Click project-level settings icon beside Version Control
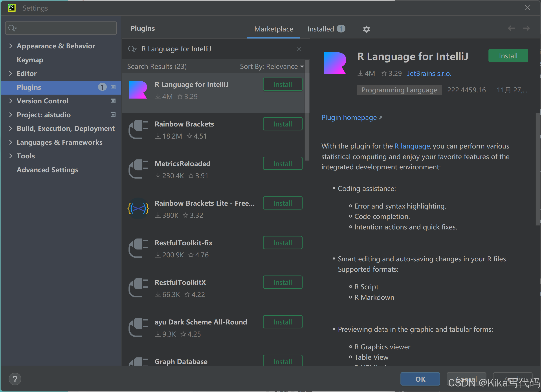The width and height of the screenshot is (541, 392). (x=113, y=101)
